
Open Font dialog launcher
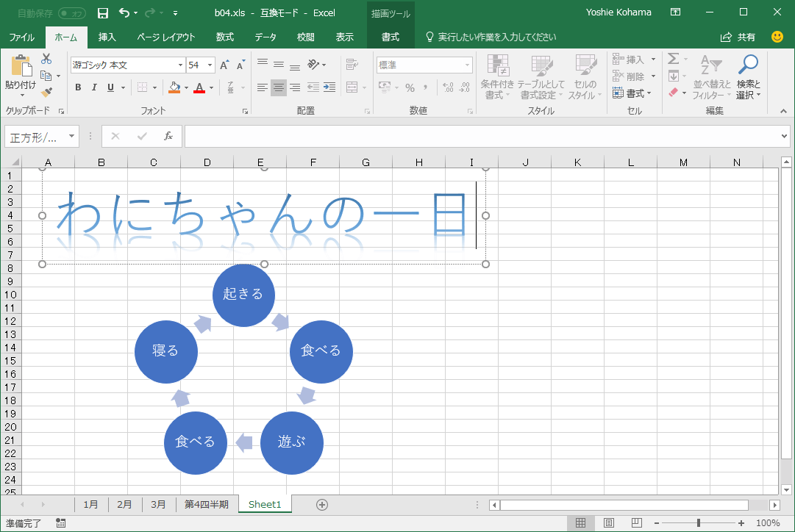tap(245, 111)
